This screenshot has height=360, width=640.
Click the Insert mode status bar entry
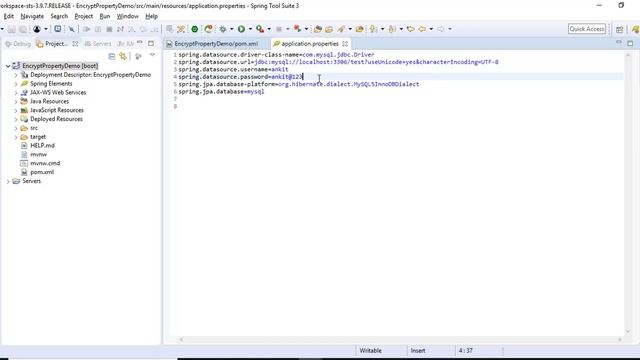pos(418,351)
